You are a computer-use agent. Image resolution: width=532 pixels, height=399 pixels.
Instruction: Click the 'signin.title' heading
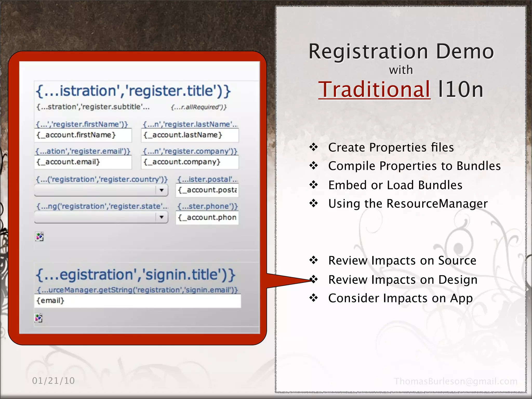[135, 275]
